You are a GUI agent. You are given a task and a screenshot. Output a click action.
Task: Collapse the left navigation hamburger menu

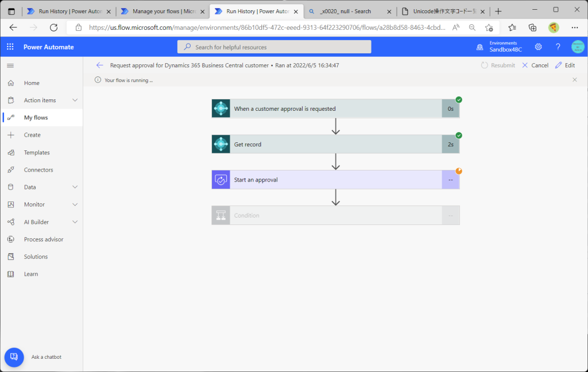(10, 65)
